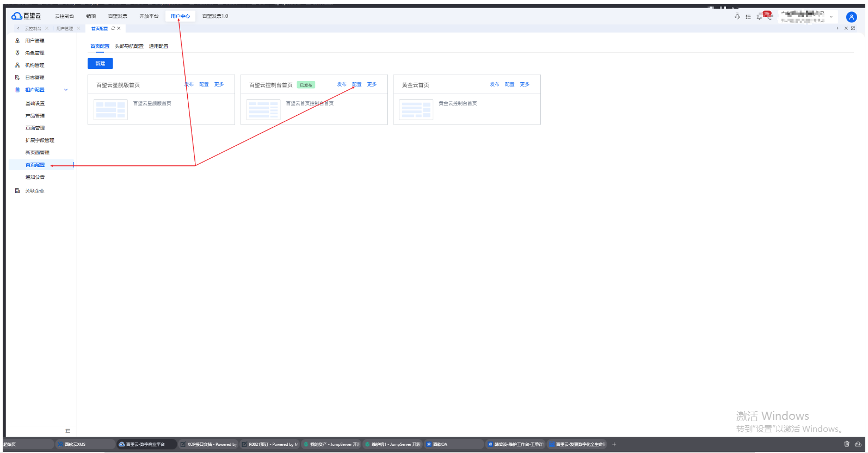Switch to 通用配置 tab
The width and height of the screenshot is (868, 453).
coord(159,46)
